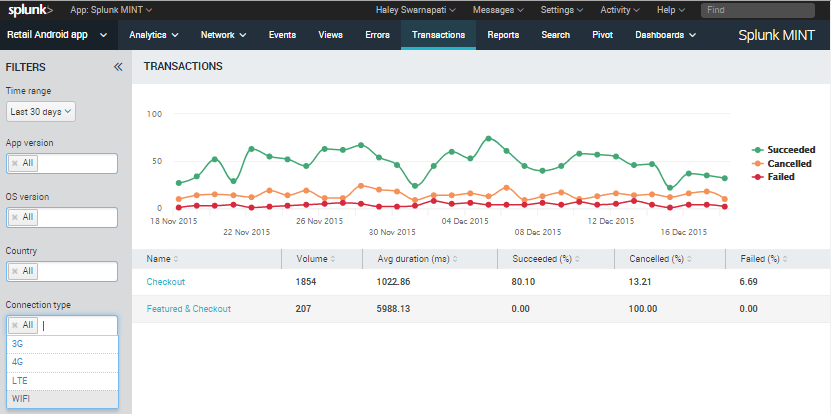The image size is (831, 414).
Task: Open the Retail Android app selector
Action: pyautogui.click(x=57, y=35)
